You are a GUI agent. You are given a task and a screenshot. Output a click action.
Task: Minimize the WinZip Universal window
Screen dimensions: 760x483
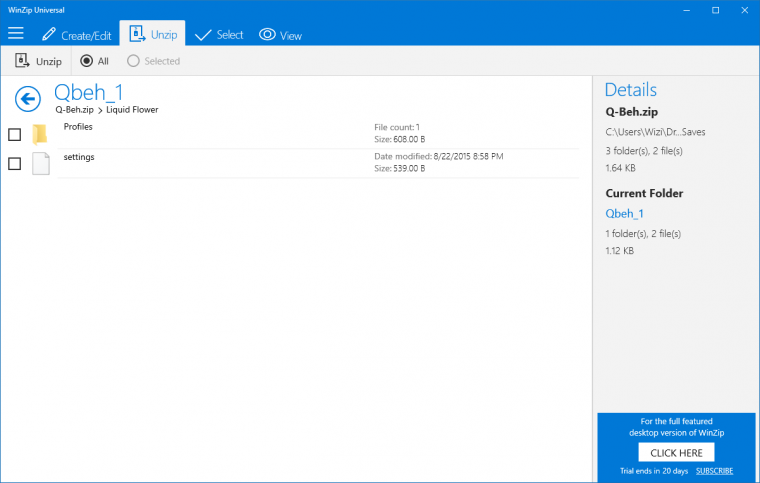(x=686, y=10)
